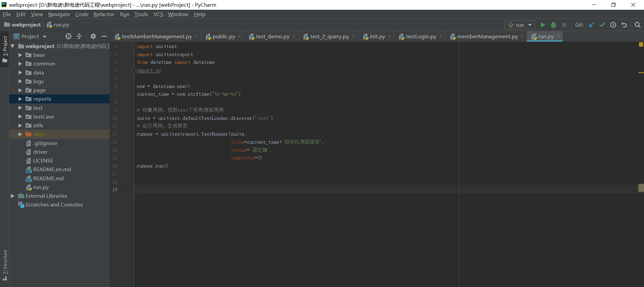Commit changes using the Git checkmark icon

602,25
